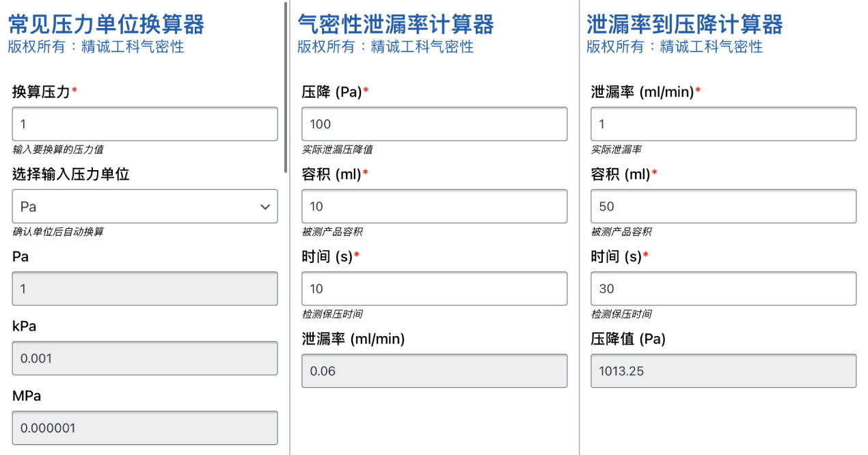Click the 时间 input showing 30
868x455 pixels.
[x=723, y=289]
